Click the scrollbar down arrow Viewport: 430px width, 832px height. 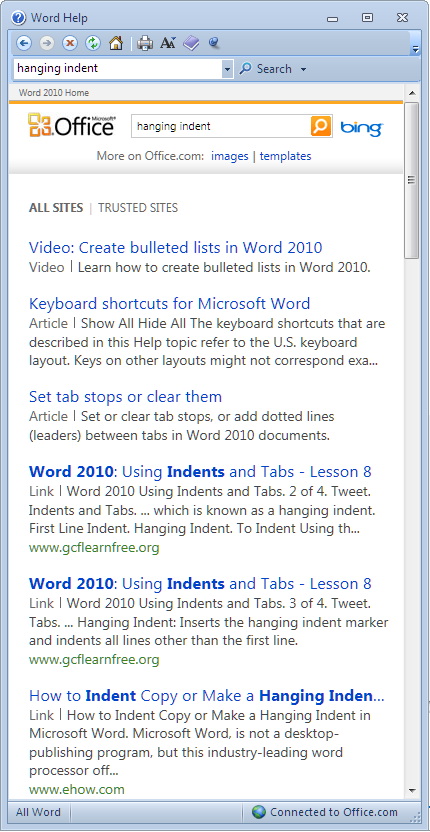(x=411, y=791)
